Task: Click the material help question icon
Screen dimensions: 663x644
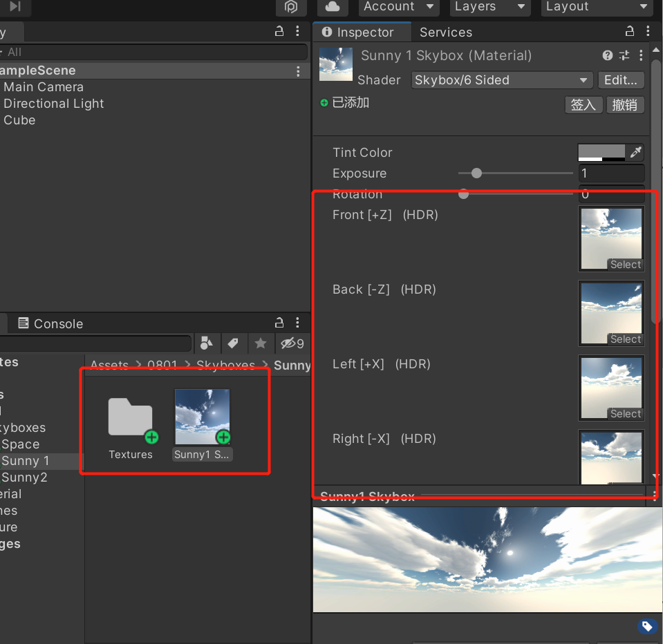Action: coord(608,55)
